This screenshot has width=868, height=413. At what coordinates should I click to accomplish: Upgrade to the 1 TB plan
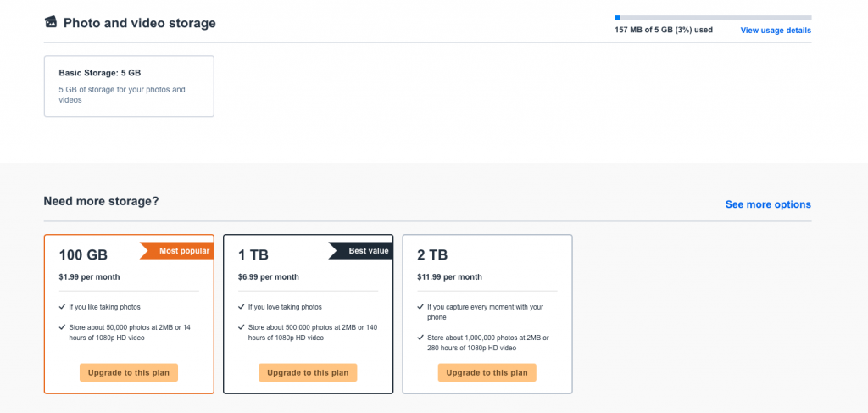pyautogui.click(x=308, y=372)
